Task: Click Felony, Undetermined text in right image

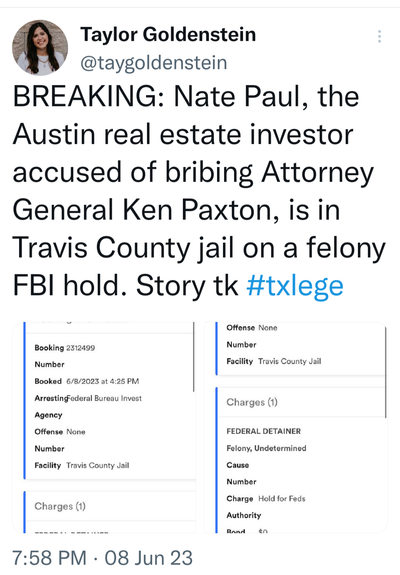Action: pos(266,448)
